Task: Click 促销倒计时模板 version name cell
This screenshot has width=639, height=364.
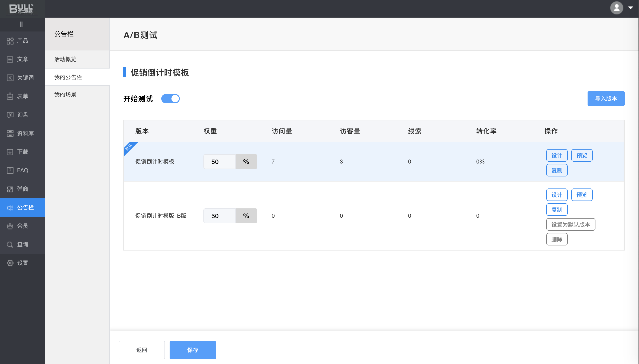Action: coord(155,162)
